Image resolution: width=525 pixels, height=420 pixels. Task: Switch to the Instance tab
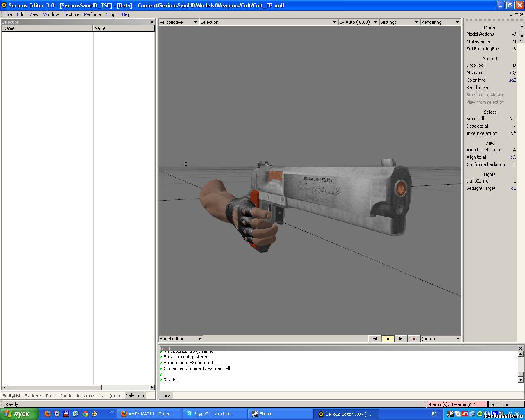tap(85, 396)
